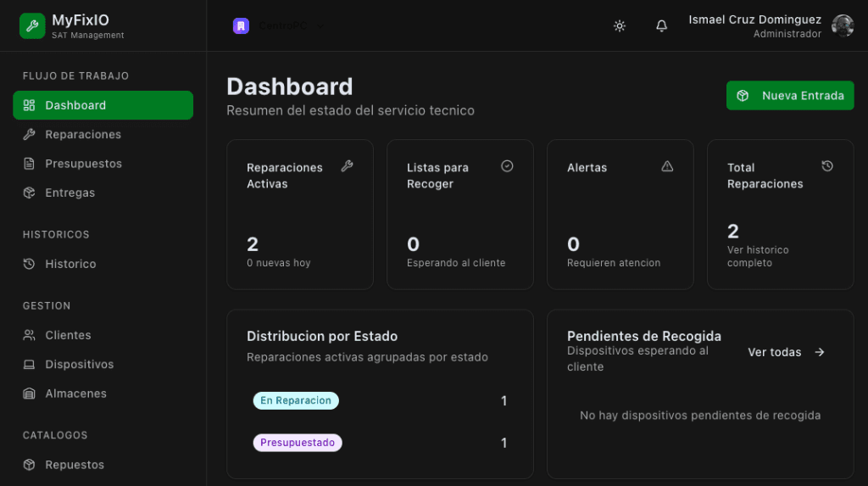Open Dispositivos in the sidebar
The width and height of the screenshot is (868, 486).
pyautogui.click(x=103, y=364)
